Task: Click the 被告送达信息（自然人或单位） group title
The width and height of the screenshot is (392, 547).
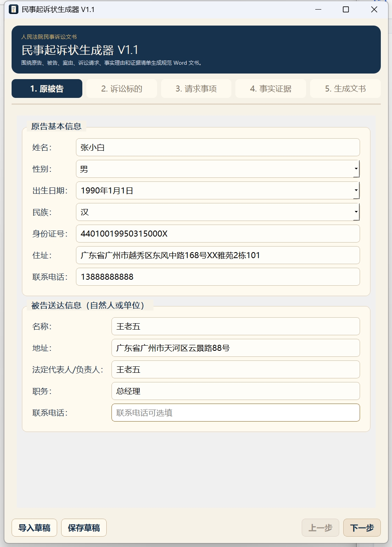Action: click(88, 305)
